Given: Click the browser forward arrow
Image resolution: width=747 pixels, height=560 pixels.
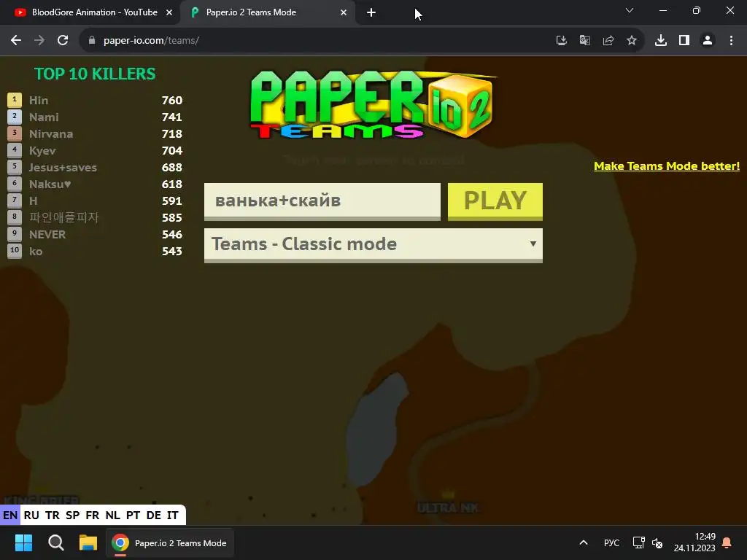Looking at the screenshot, I should (x=39, y=41).
